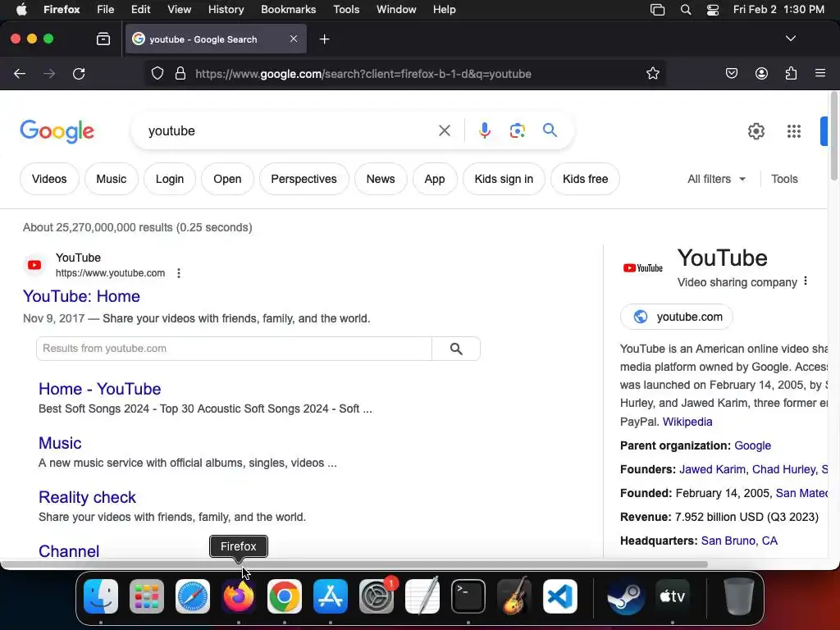The height and width of the screenshot is (630, 840).
Task: Search within youtube.com using magnifier button
Action: (x=456, y=349)
